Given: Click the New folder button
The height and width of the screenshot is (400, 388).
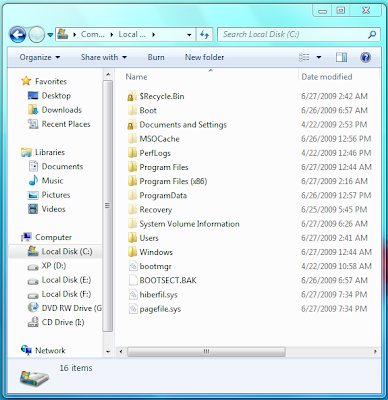Looking at the screenshot, I should tap(204, 57).
